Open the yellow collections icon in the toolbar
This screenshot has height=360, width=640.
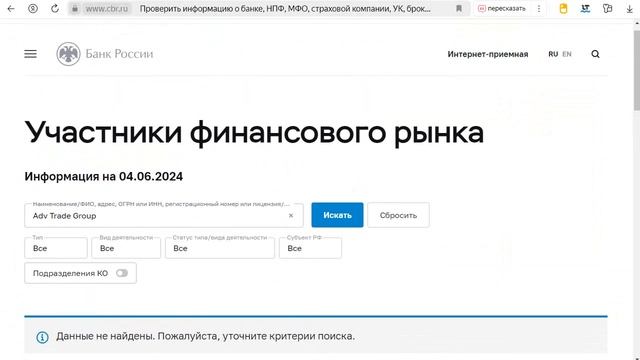tap(563, 9)
